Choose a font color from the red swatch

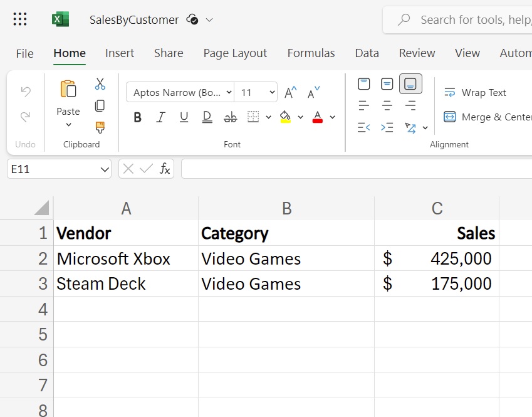click(317, 117)
